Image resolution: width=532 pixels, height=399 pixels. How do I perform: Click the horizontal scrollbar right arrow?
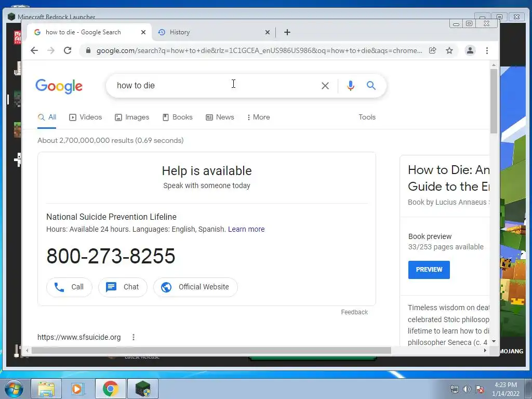click(x=485, y=351)
